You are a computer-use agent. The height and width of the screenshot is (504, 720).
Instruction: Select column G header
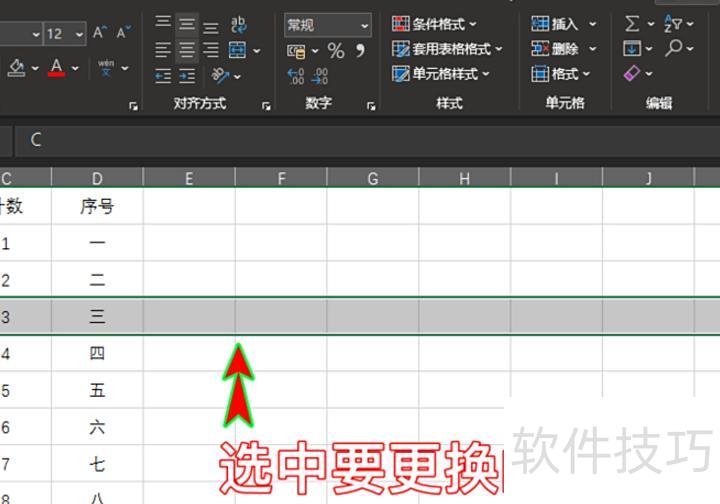point(373,178)
